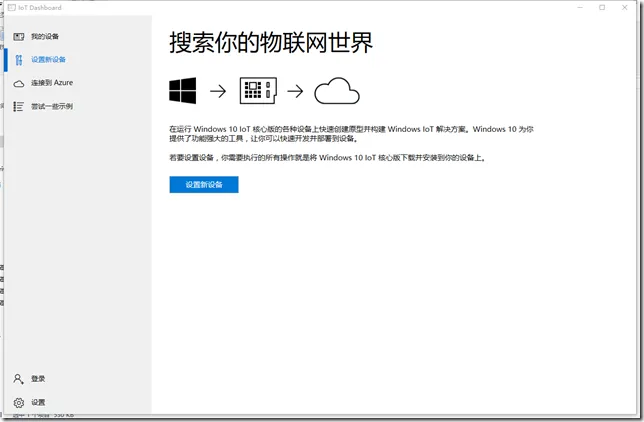Click the large cloud graphic

point(337,90)
